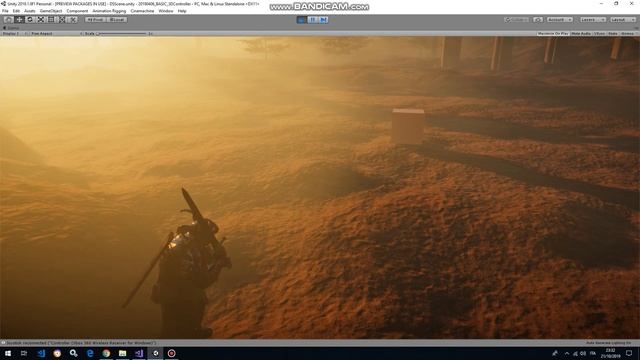Open Google Chrome from the taskbar
This screenshot has width=640, height=360.
pyautogui.click(x=106, y=353)
